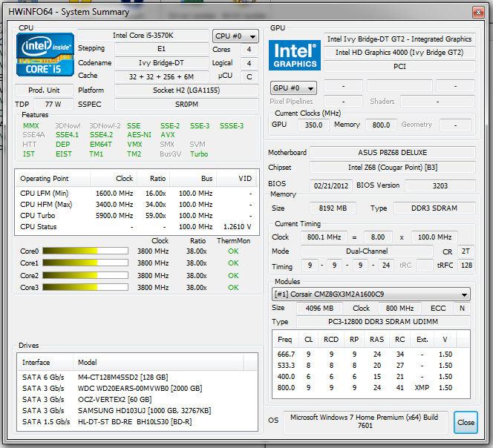Viewport: 493px width, 448px height.
Task: Select the OCZ-VERTEX2 drive row
Action: (x=137, y=399)
